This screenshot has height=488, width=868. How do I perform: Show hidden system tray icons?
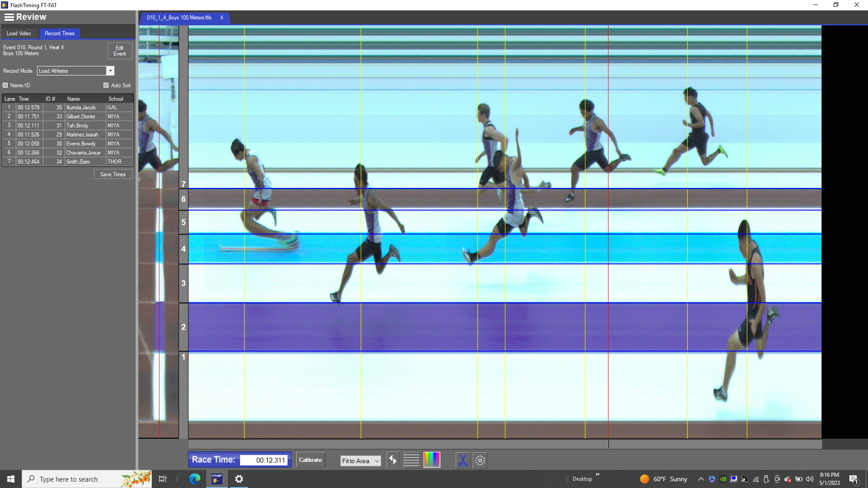point(701,479)
